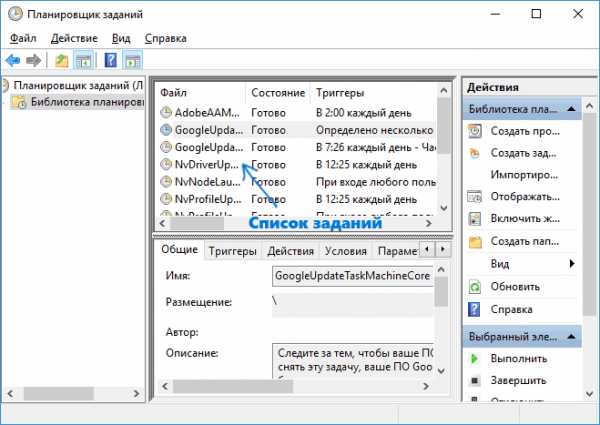Click the up-one-level folder toolbar icon
Screen dimensions: 600x425
point(61,60)
